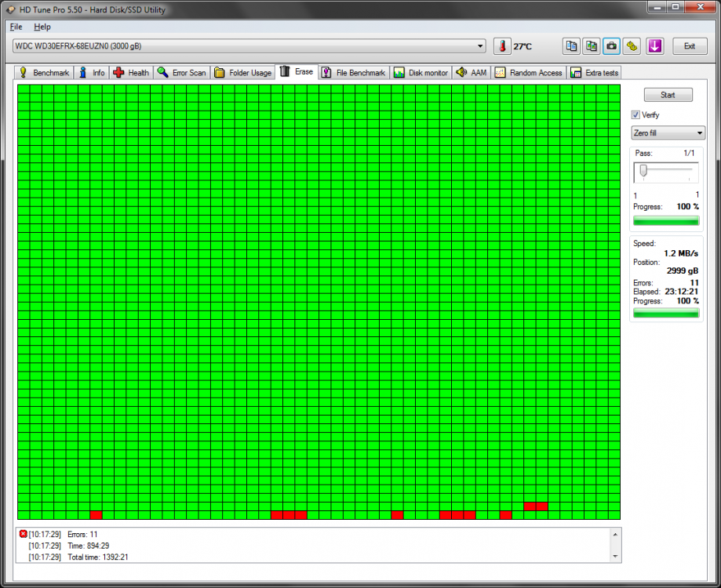Click the camera save screenshot icon
Screen dimensions: 721x588
tap(611, 46)
